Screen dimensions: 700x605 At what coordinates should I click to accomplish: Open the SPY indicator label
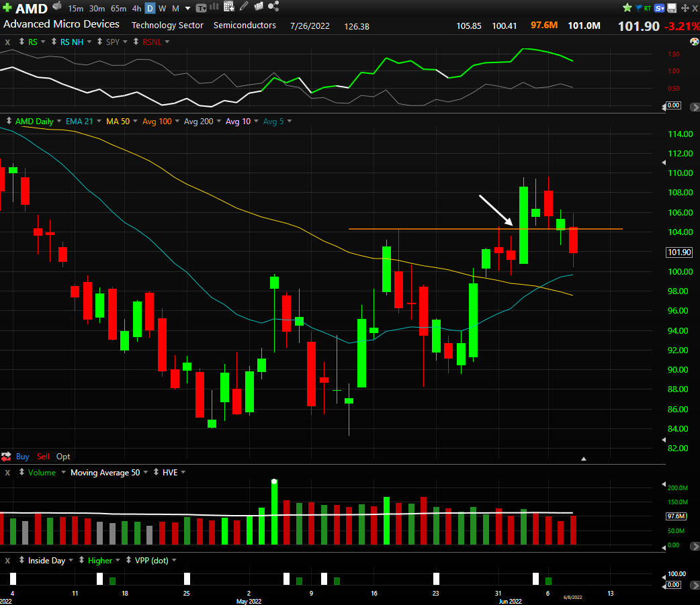pyautogui.click(x=112, y=42)
